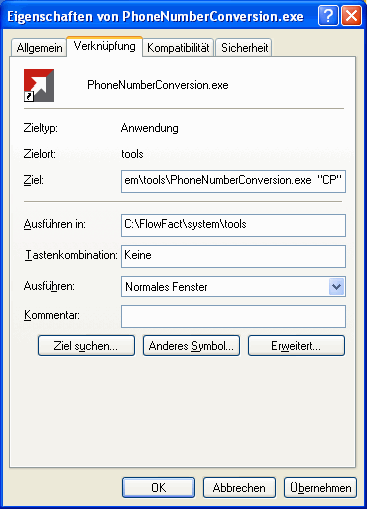Switch to the Allgemein tab

[39, 48]
